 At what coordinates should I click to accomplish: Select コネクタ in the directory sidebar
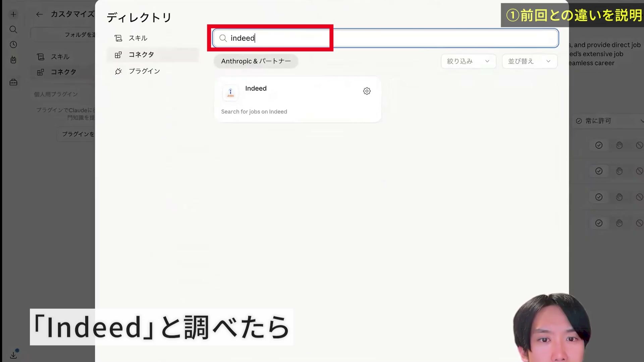153,55
